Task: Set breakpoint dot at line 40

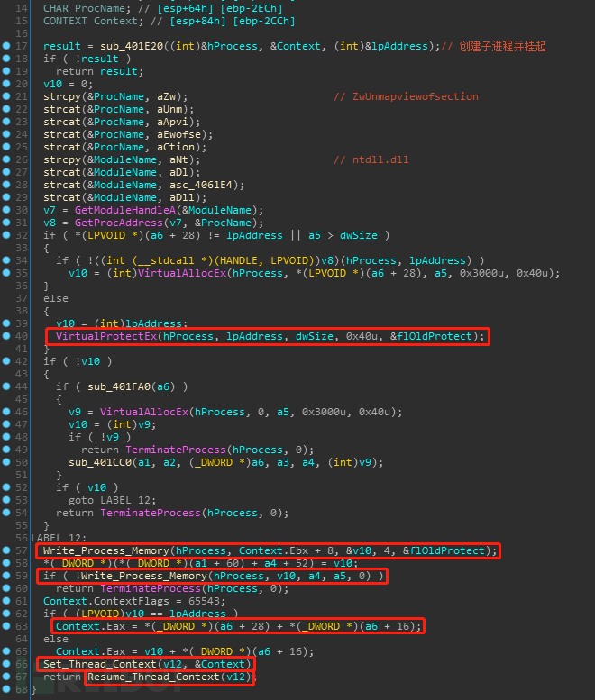Action: tap(6, 336)
